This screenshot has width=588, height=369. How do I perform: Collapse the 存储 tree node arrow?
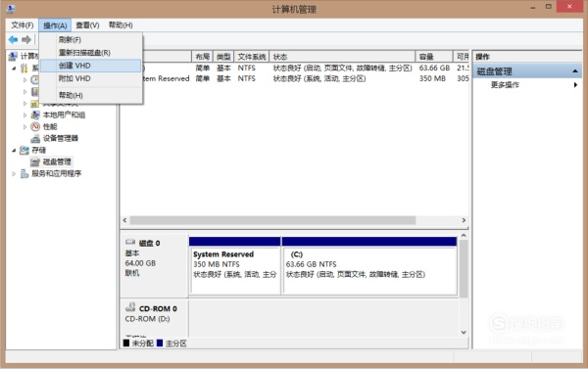(14, 150)
